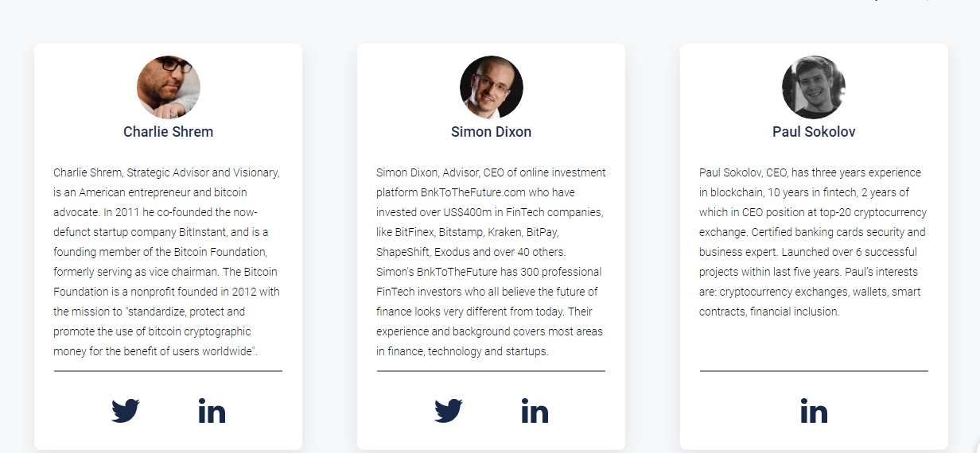The image size is (980, 453).
Task: Click Simon Dixon's LinkedIn icon
Action: 535,411
